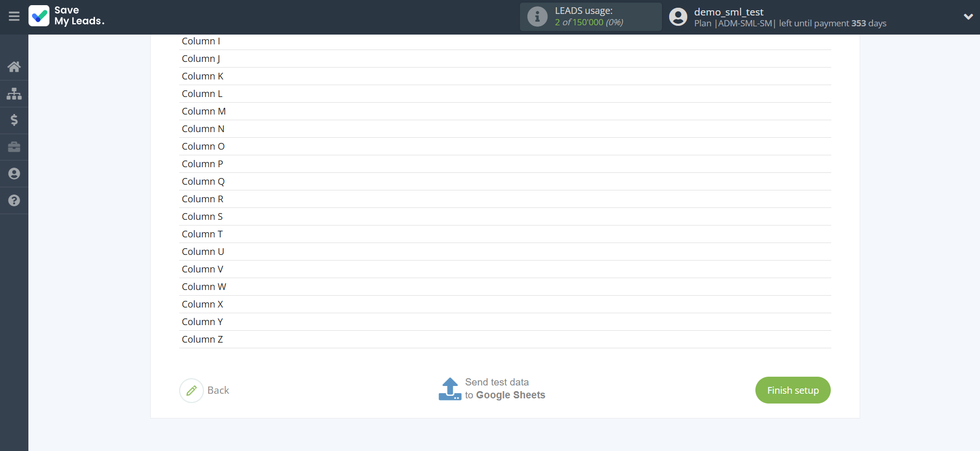The height and width of the screenshot is (451, 980).
Task: Open the hamburger menu
Action: click(14, 17)
